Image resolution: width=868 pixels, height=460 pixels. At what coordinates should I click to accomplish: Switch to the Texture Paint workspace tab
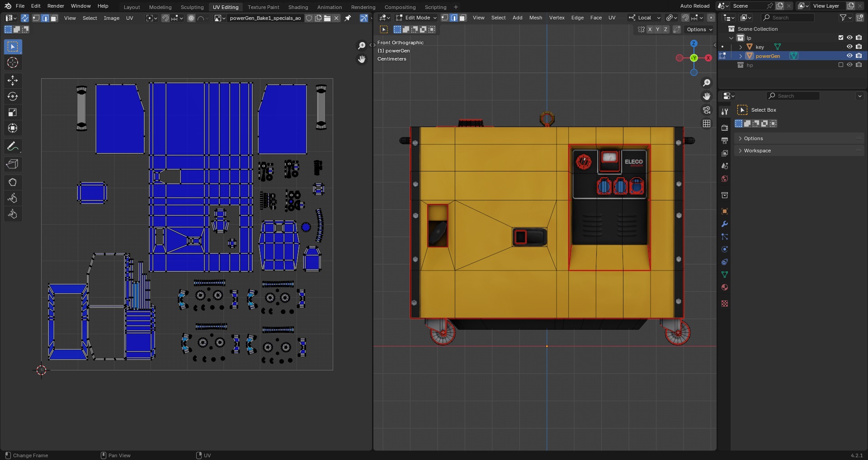(263, 7)
